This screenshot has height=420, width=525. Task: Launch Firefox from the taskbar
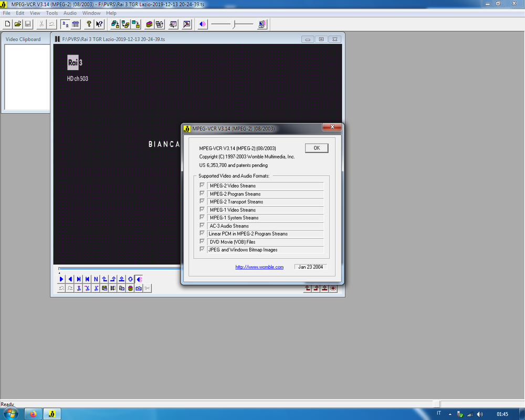pyautogui.click(x=33, y=414)
